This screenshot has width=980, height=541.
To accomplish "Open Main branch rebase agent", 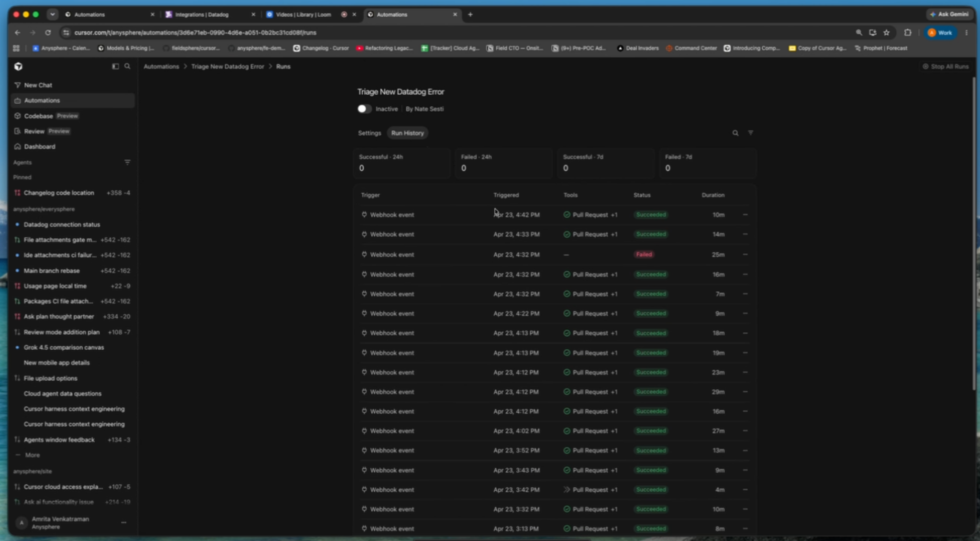I will click(x=73, y=271).
